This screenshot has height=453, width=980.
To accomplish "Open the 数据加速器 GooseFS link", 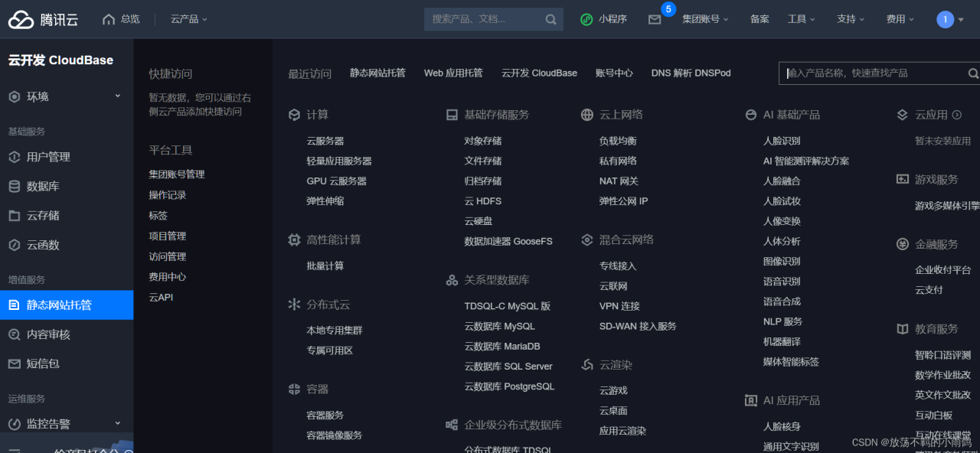I will point(508,241).
